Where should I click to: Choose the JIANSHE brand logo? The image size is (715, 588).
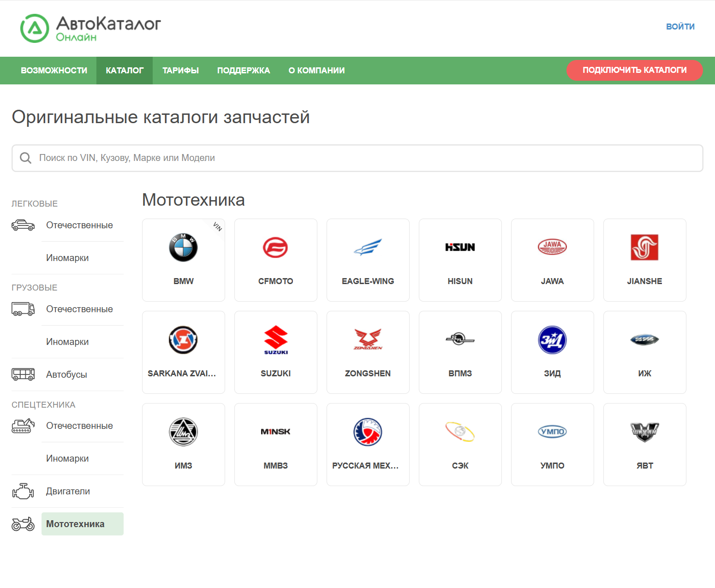click(644, 247)
